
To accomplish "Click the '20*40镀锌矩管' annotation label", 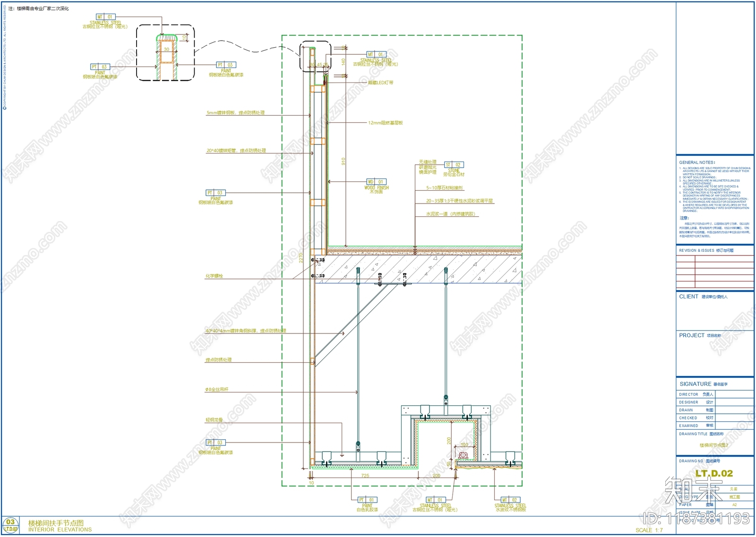I will click(x=236, y=151).
